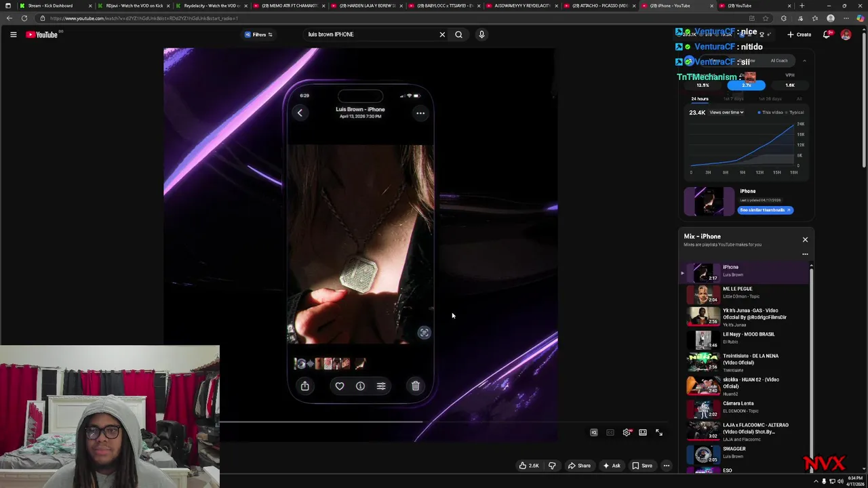The image size is (868, 488).
Task: Run search with the magnifier icon
Action: pos(459,35)
